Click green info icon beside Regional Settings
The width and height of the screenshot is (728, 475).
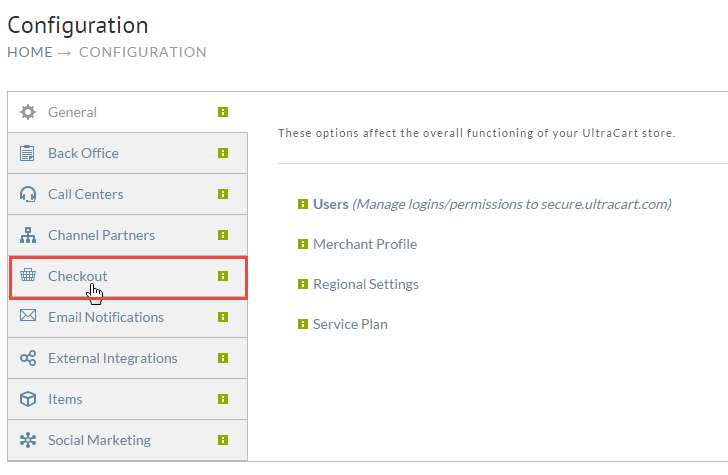click(303, 284)
